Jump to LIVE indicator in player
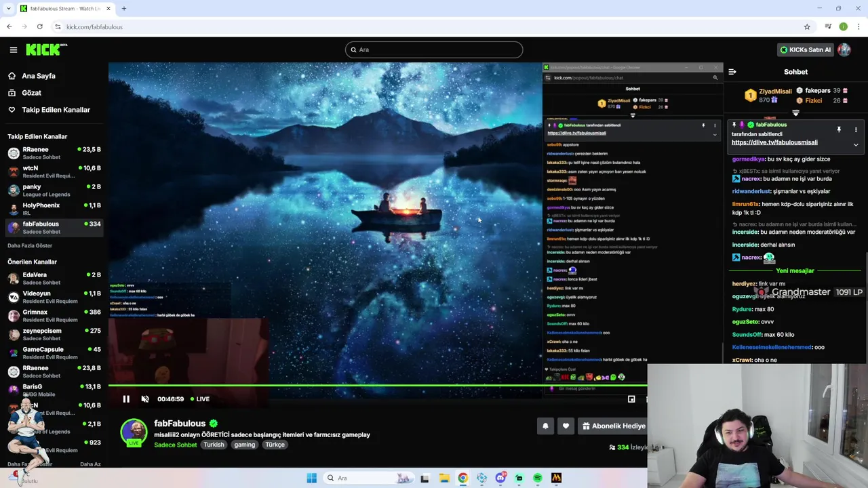This screenshot has width=868, height=488. 200,399
